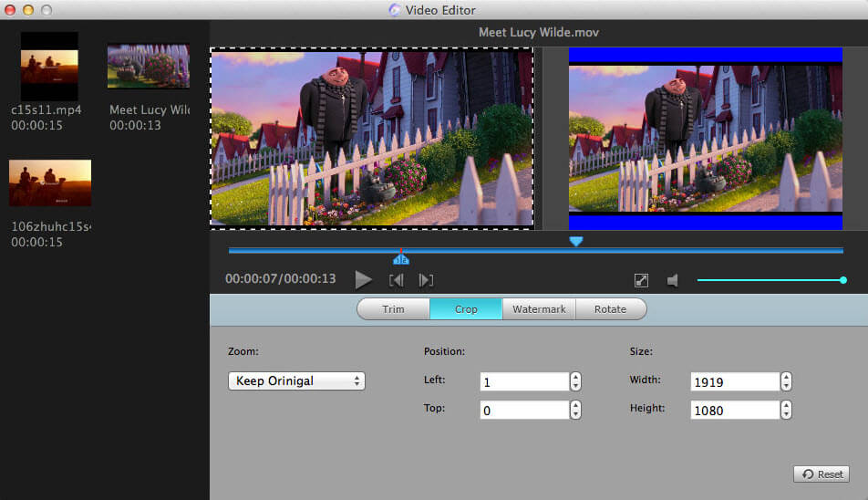Toggle fullscreen preview icon
Screen dimensions: 868x500
tap(641, 280)
